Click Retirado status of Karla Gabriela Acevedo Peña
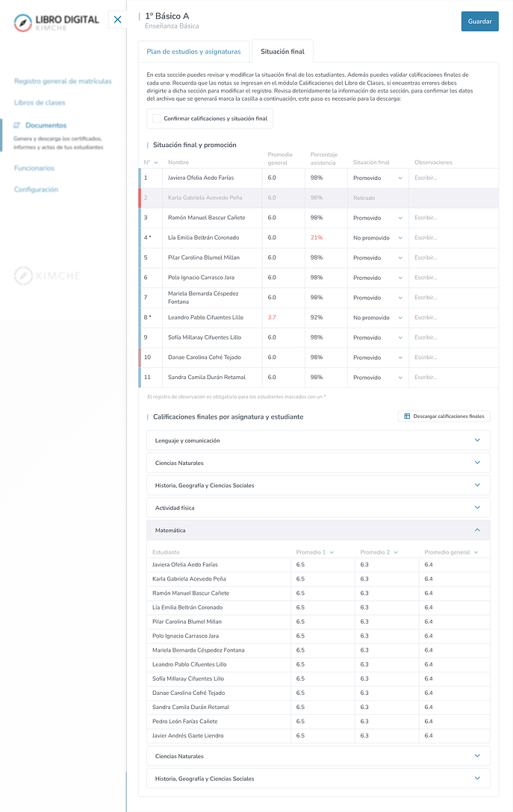This screenshot has width=513, height=812. tap(364, 198)
